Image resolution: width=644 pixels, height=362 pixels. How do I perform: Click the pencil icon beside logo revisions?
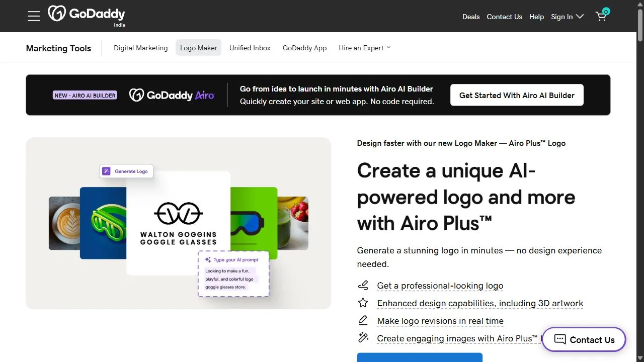363,320
